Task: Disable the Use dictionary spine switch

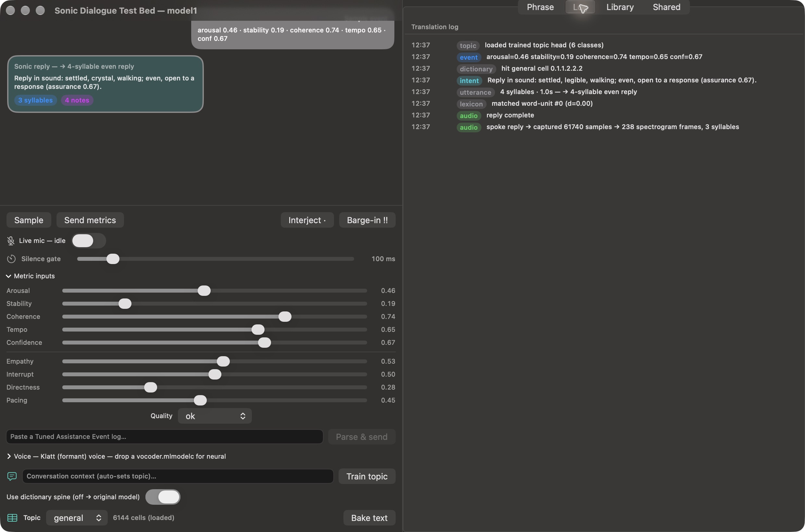Action: [x=163, y=497]
